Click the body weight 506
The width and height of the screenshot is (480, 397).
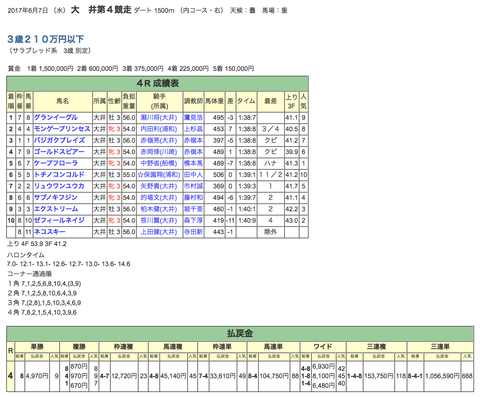pyautogui.click(x=218, y=175)
